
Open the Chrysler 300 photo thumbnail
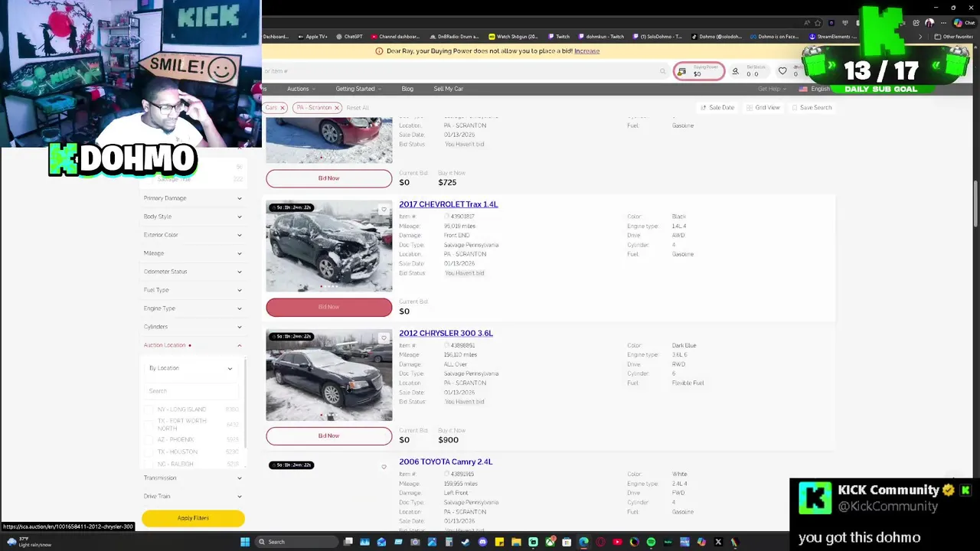(x=329, y=375)
